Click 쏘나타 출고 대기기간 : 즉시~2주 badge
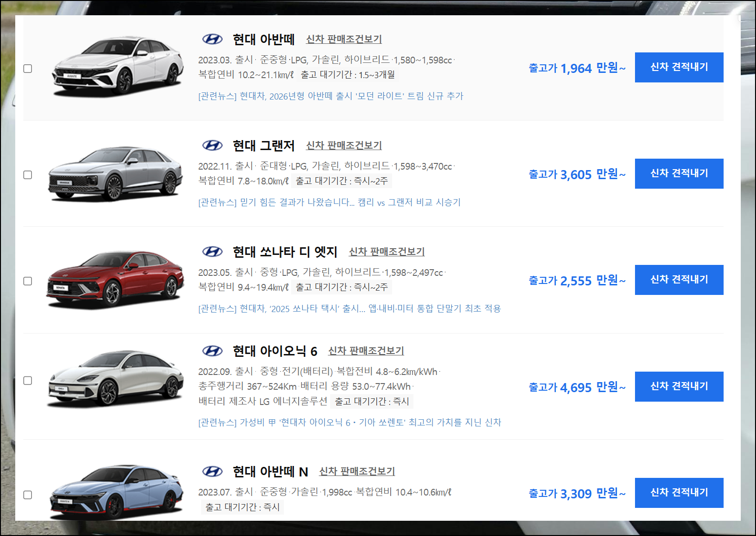The width and height of the screenshot is (756, 536). click(342, 287)
